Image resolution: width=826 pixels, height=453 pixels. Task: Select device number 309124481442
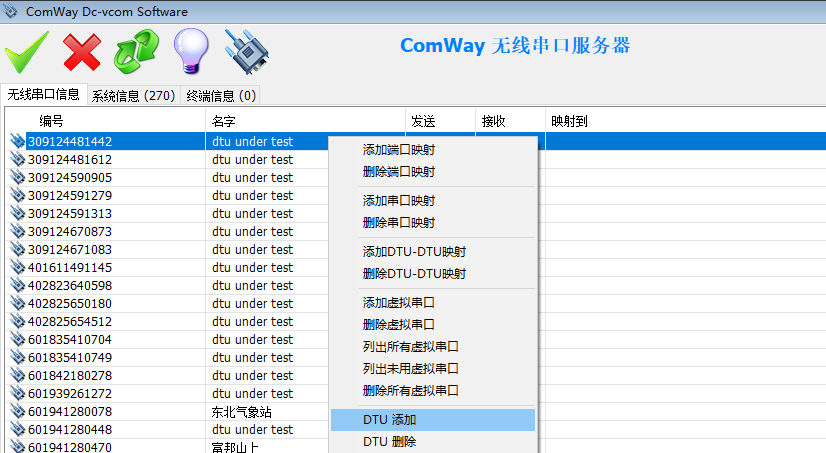[70, 141]
